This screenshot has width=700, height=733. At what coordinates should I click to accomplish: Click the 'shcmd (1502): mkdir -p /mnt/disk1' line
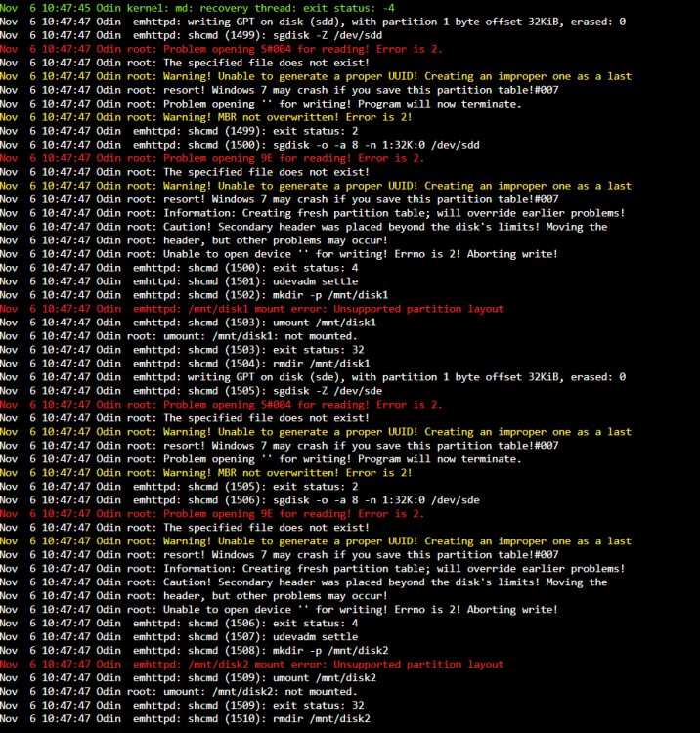coord(195,295)
